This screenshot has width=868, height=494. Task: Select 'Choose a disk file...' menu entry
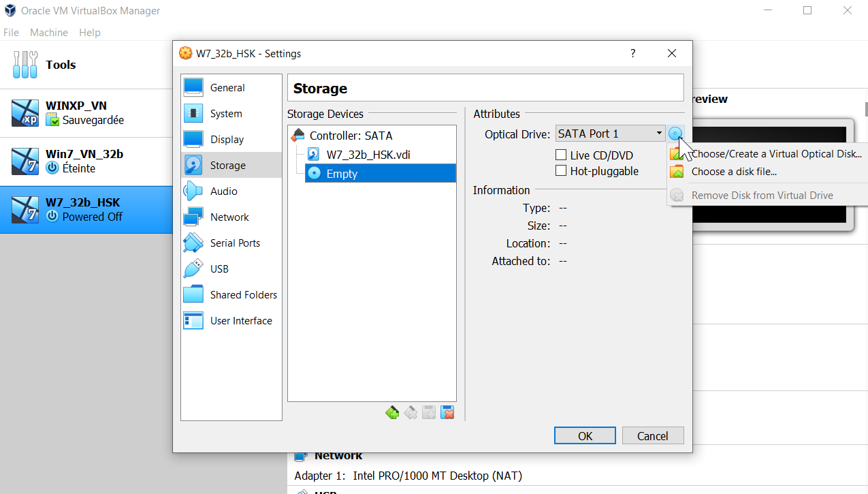pyautogui.click(x=767, y=172)
